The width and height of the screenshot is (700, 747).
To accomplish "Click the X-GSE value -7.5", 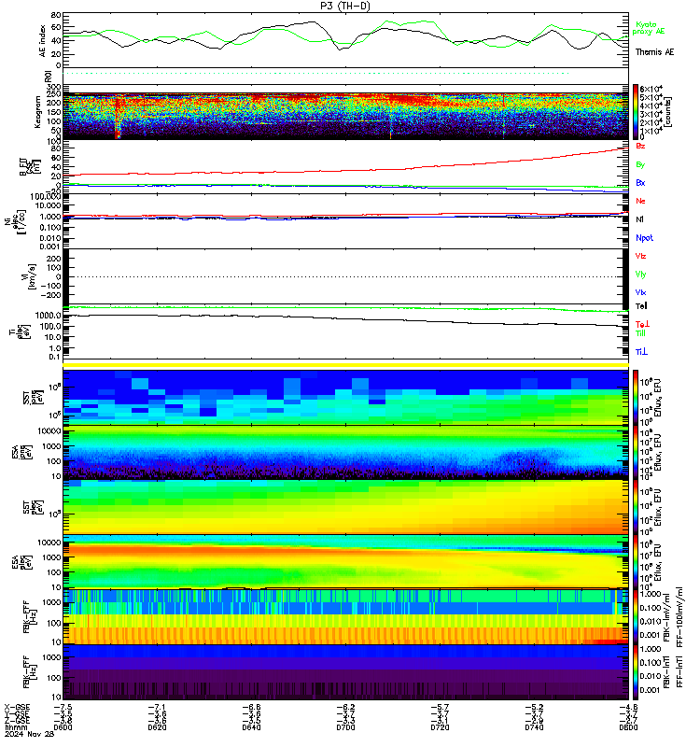I will [63, 708].
